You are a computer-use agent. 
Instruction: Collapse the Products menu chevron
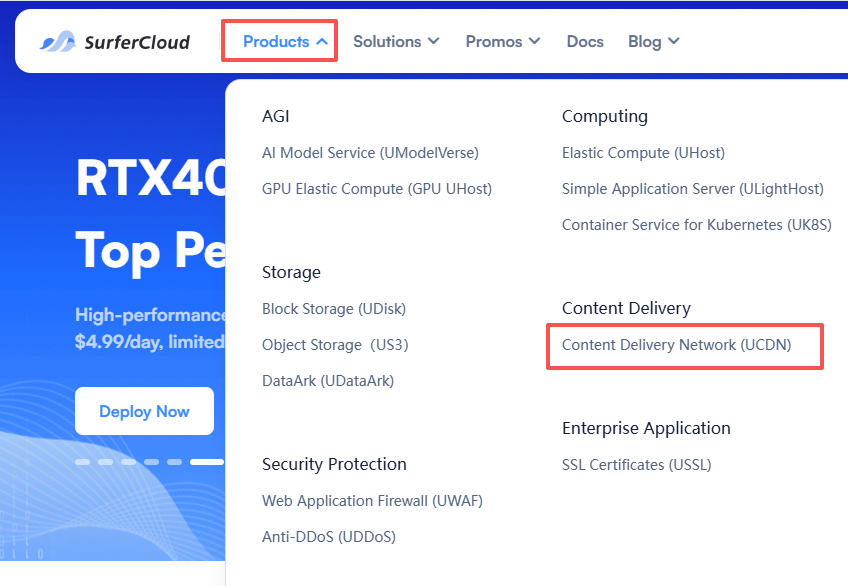(x=322, y=42)
